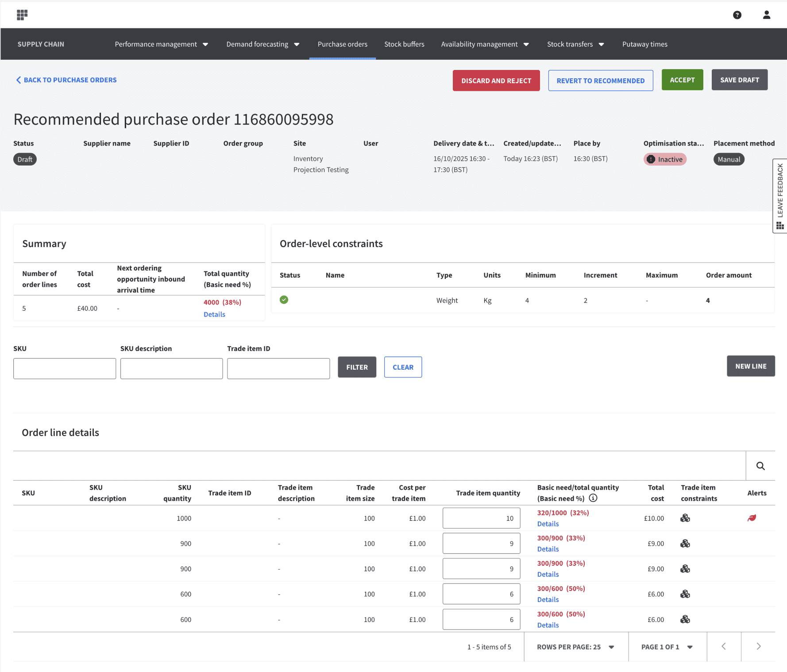
Task: Focus the SKU description filter field
Action: [172, 368]
